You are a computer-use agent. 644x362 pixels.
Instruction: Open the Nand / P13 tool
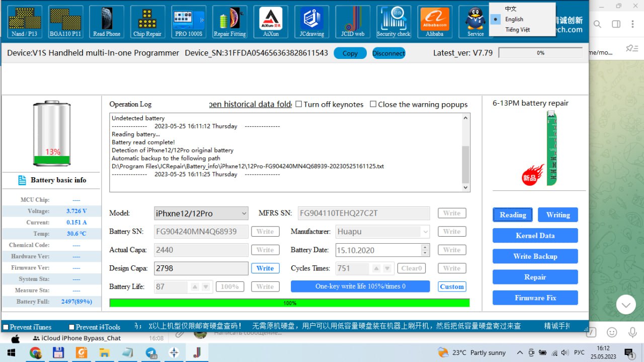(x=25, y=22)
